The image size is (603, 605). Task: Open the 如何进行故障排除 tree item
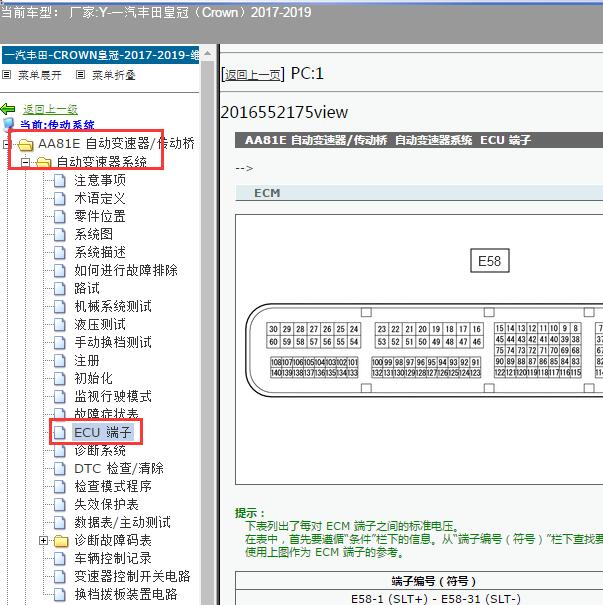126,270
